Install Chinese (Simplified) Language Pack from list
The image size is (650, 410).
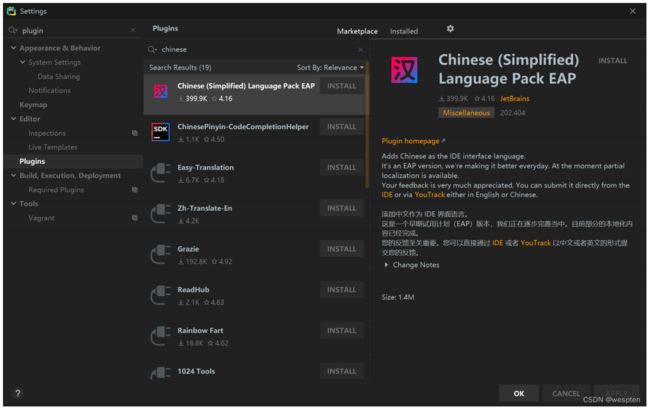click(x=342, y=86)
